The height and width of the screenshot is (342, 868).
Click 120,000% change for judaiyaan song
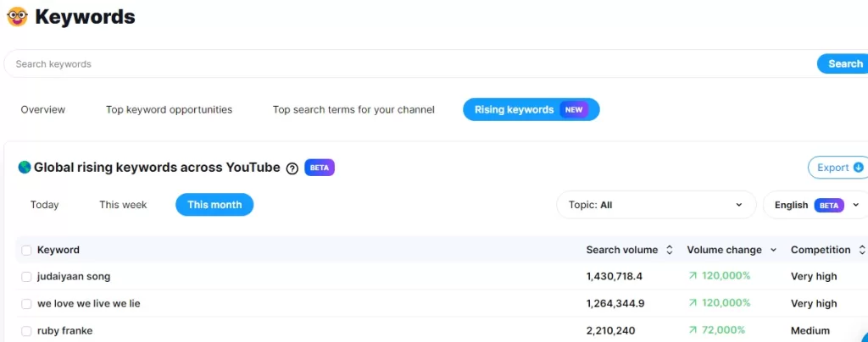726,276
